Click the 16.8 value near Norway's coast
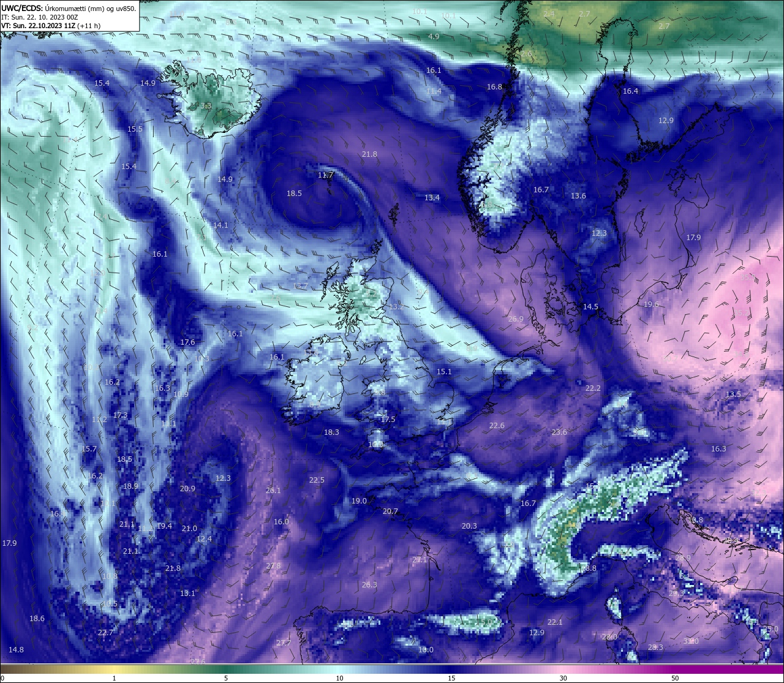 494,87
